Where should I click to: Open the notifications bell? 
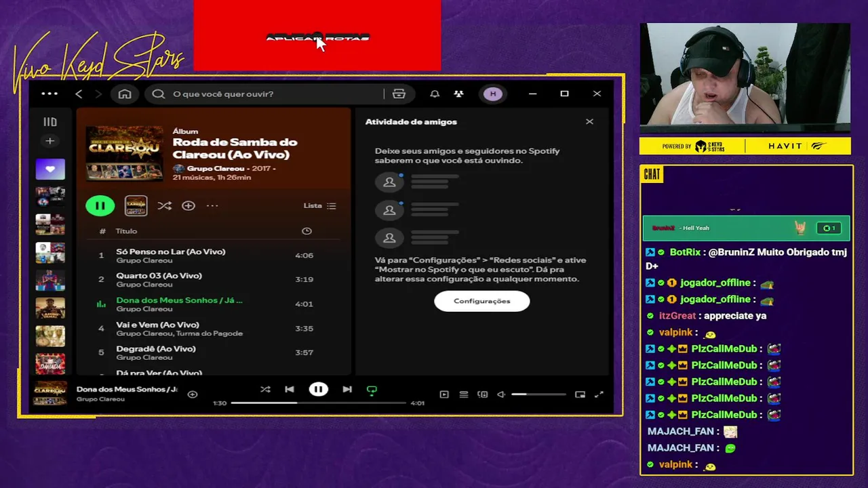tap(435, 94)
